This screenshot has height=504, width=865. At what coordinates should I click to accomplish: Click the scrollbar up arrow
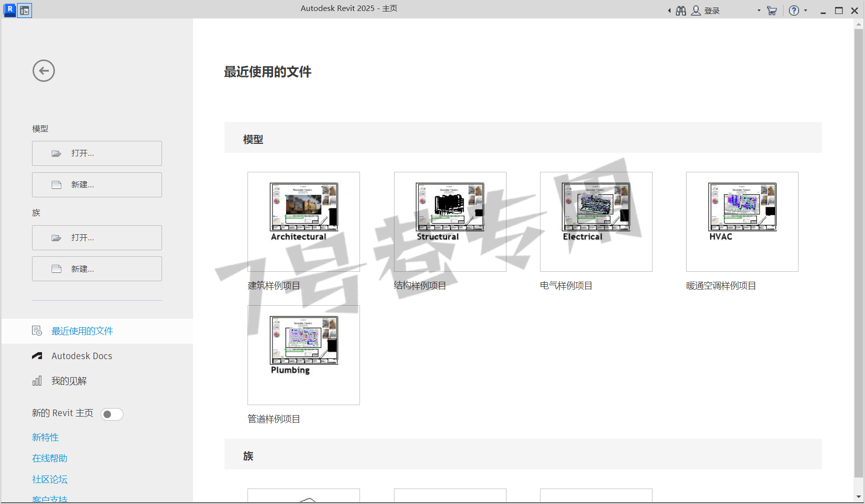tap(859, 23)
